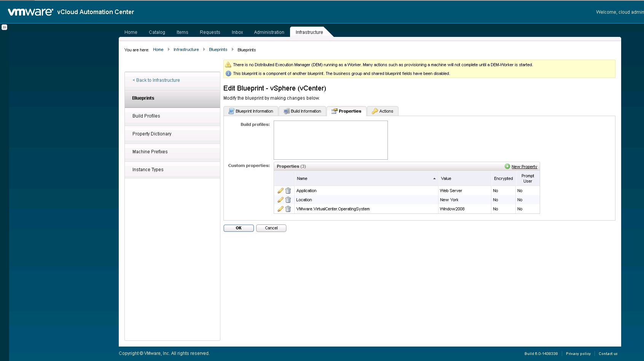
Task: Delete the VMware.VirtualCenter.OperatingSystem property trash icon
Action: [x=288, y=209]
